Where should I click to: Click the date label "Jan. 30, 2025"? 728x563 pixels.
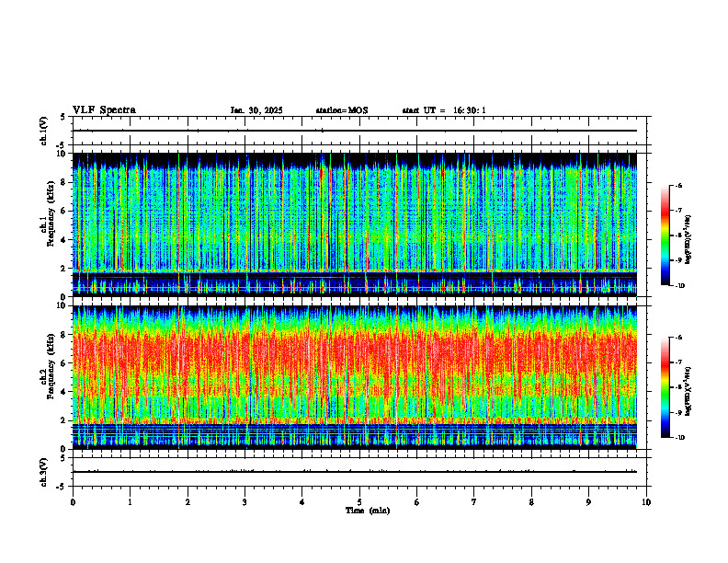(x=256, y=110)
